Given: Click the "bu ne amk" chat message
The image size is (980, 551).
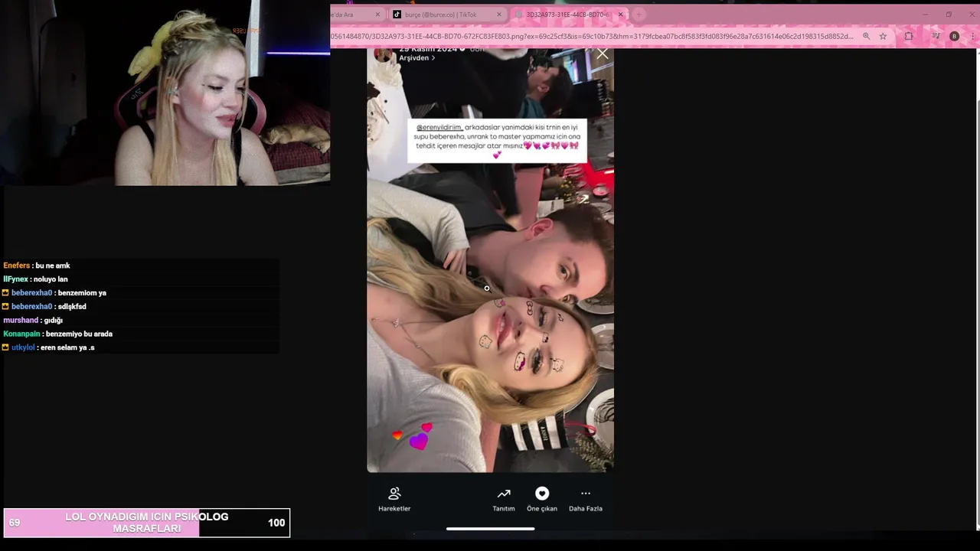Looking at the screenshot, I should [53, 266].
